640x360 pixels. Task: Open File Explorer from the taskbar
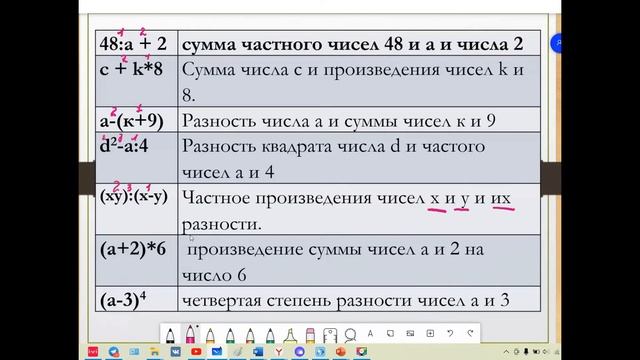pyautogui.click(x=155, y=351)
